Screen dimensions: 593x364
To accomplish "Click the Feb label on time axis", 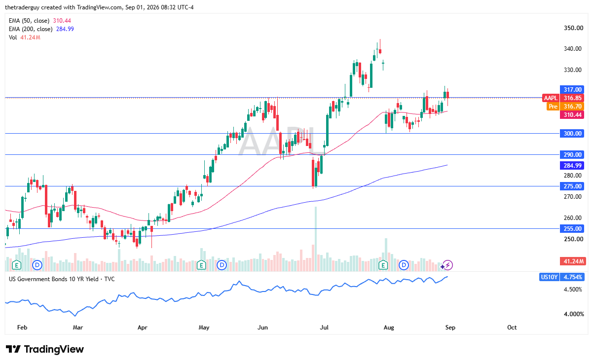I will pyautogui.click(x=21, y=327).
